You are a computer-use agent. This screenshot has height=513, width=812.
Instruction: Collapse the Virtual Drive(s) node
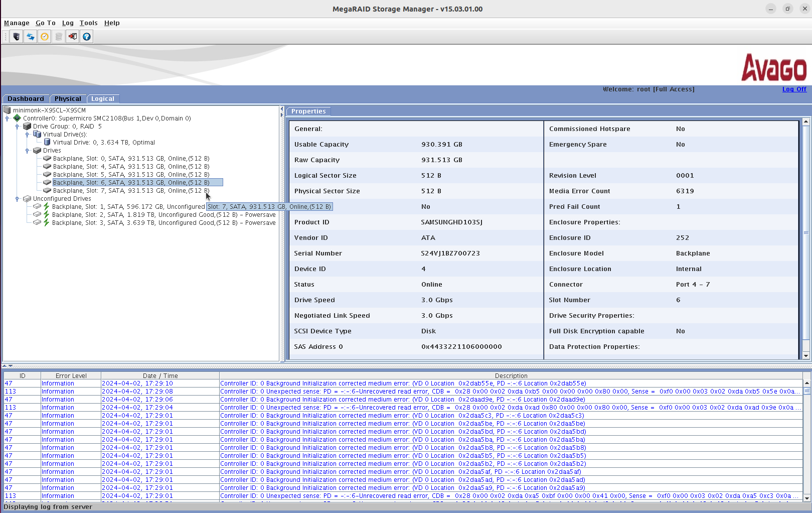27,135
